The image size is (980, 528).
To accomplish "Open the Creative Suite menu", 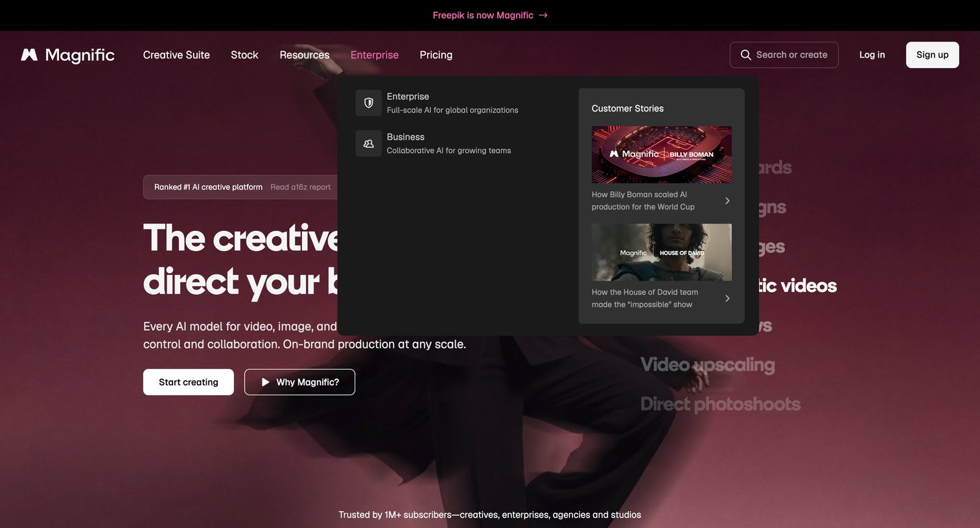I will [176, 55].
